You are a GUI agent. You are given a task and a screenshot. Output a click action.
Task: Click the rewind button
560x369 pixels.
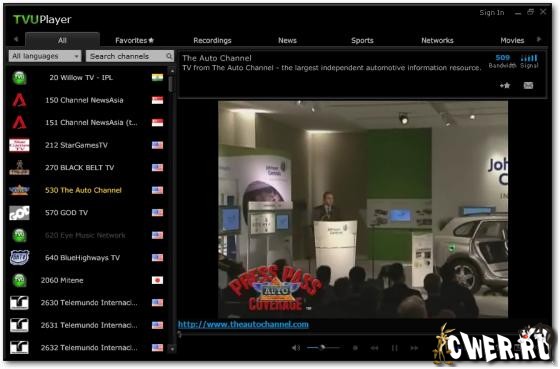(374, 348)
